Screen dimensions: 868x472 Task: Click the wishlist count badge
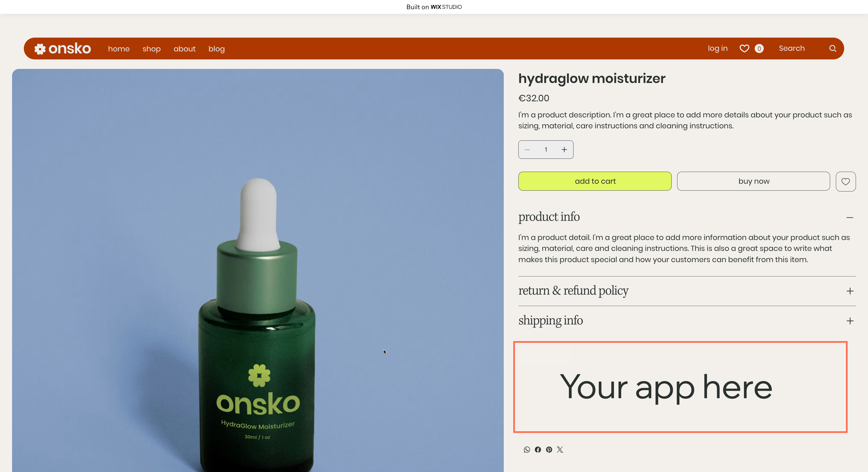coord(759,48)
